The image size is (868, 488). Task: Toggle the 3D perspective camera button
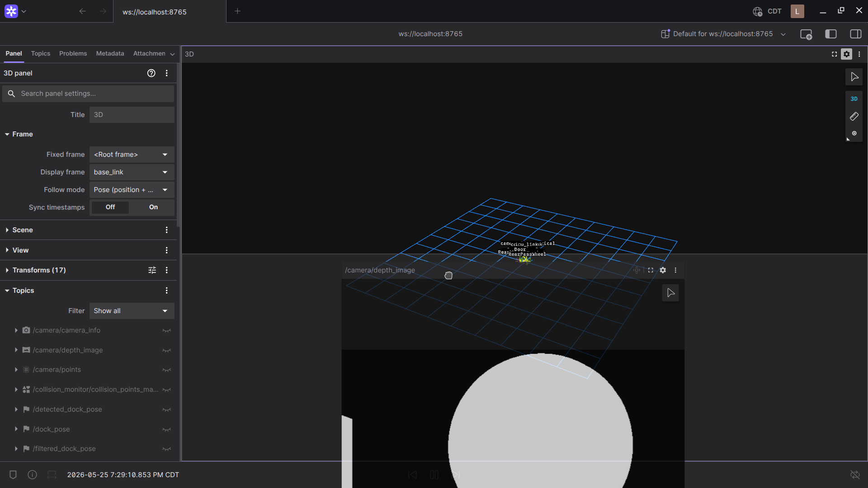point(854,99)
